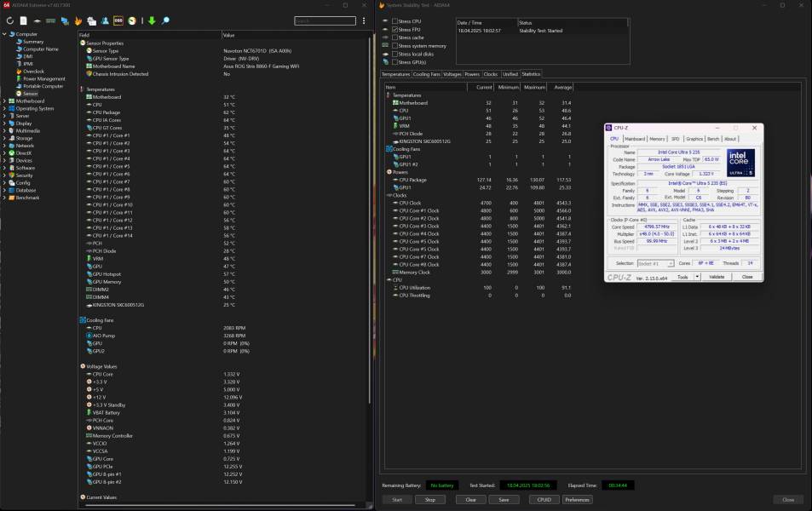This screenshot has height=511, width=812.
Task: Open the Memory tab in CPU-Z
Action: (657, 139)
